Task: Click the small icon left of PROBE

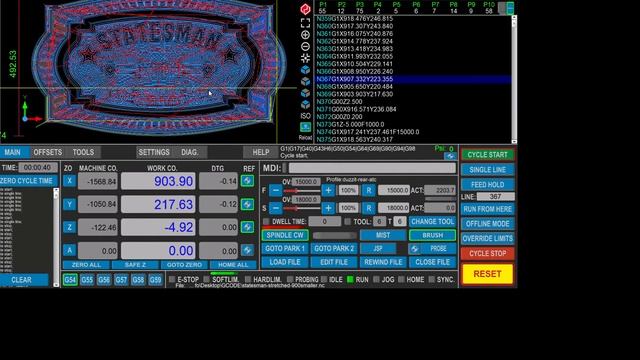Action: point(414,249)
